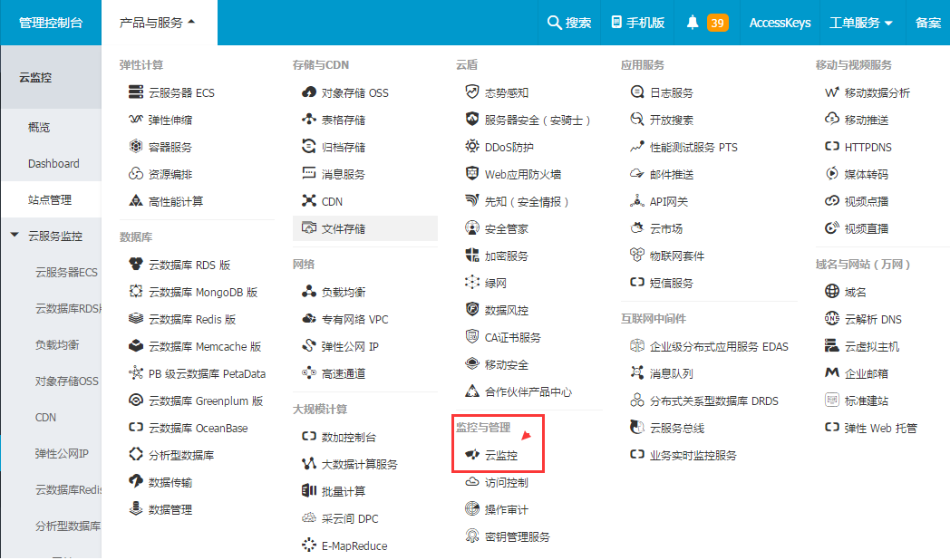This screenshot has height=560, width=950.
Task: Click the 对象存储 OSS cloud icon
Action: 308,92
